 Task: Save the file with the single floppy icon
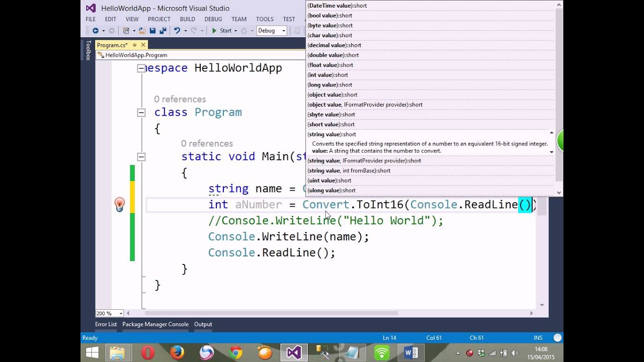point(152,31)
